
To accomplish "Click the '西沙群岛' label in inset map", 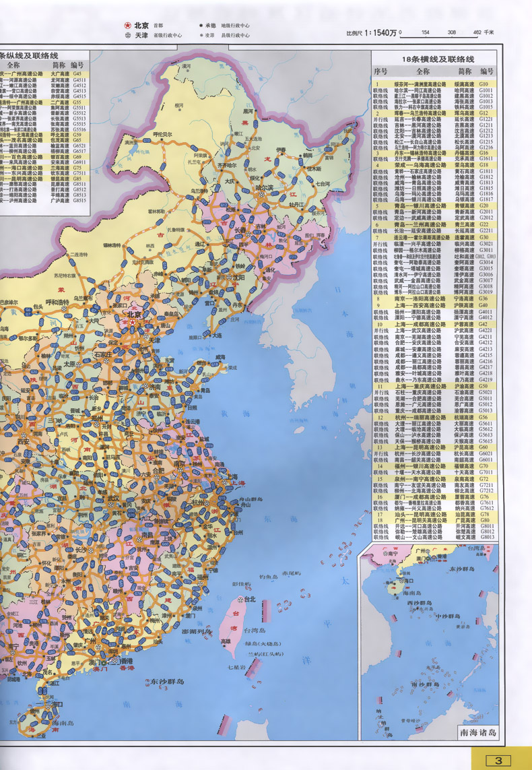I will (x=420, y=602).
